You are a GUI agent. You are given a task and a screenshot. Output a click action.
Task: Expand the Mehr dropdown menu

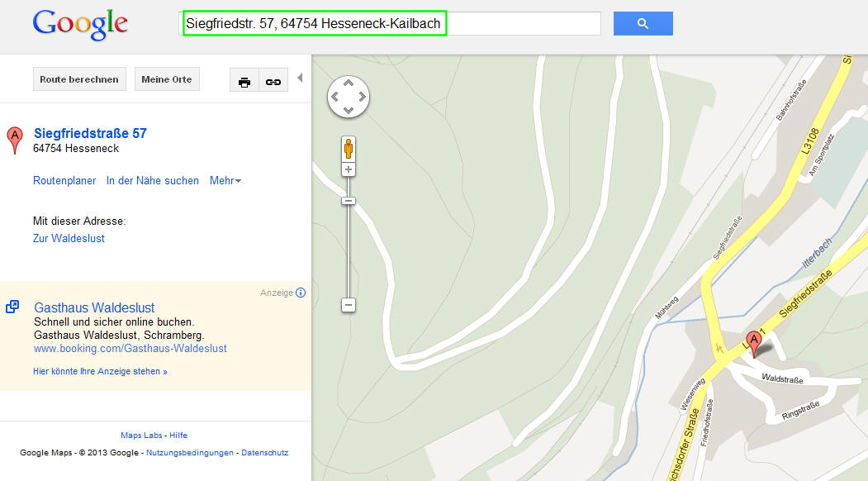225,181
